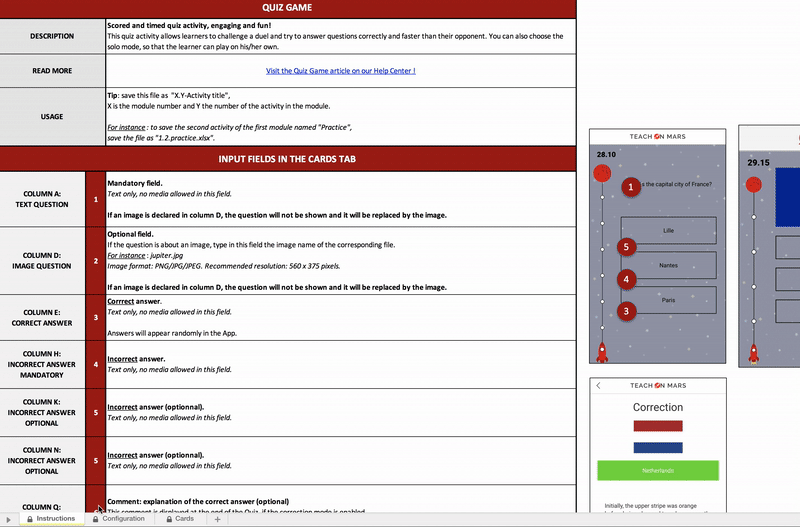
Task: Select the Incorrect answer description for COLUMN H
Action: [341, 364]
